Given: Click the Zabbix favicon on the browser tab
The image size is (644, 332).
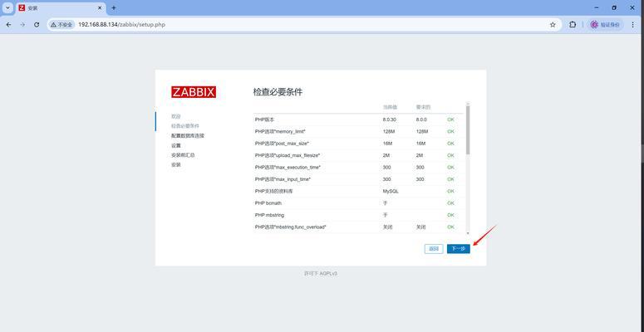Looking at the screenshot, I should coord(22,7).
